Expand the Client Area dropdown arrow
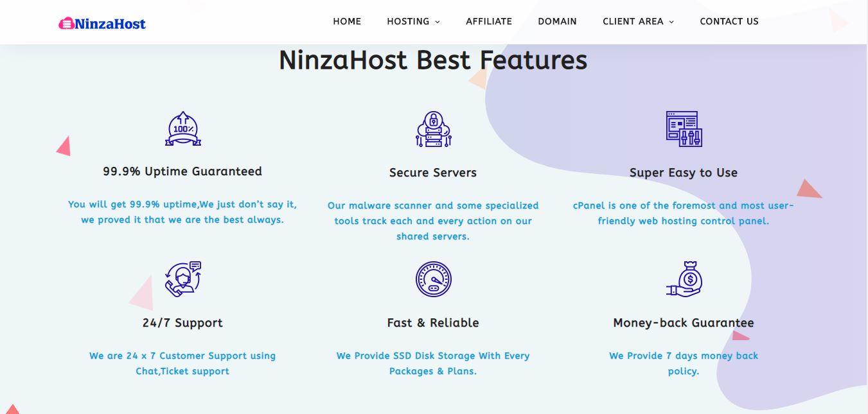The image size is (868, 414). [671, 22]
